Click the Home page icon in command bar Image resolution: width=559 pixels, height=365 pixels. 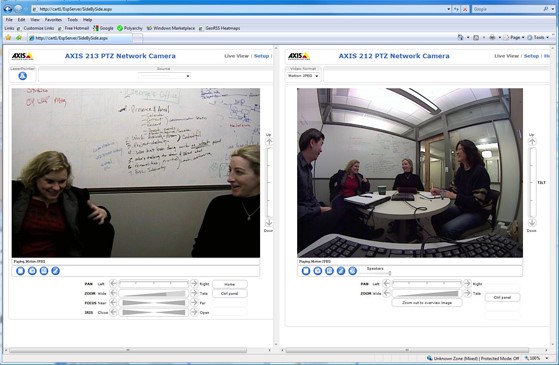click(x=460, y=37)
